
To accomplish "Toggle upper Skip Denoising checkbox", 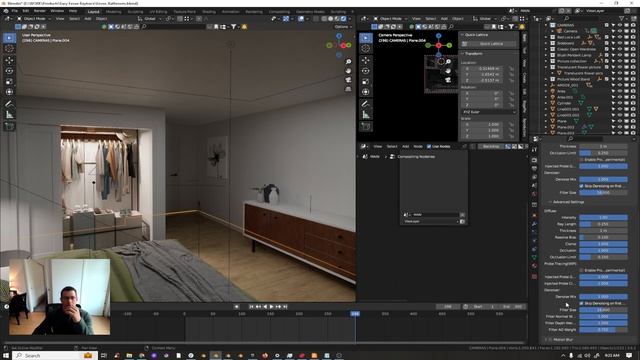I will (581, 186).
